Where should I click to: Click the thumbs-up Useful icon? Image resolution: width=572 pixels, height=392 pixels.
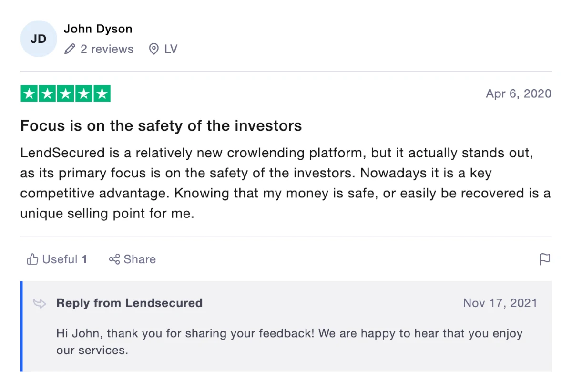click(32, 259)
